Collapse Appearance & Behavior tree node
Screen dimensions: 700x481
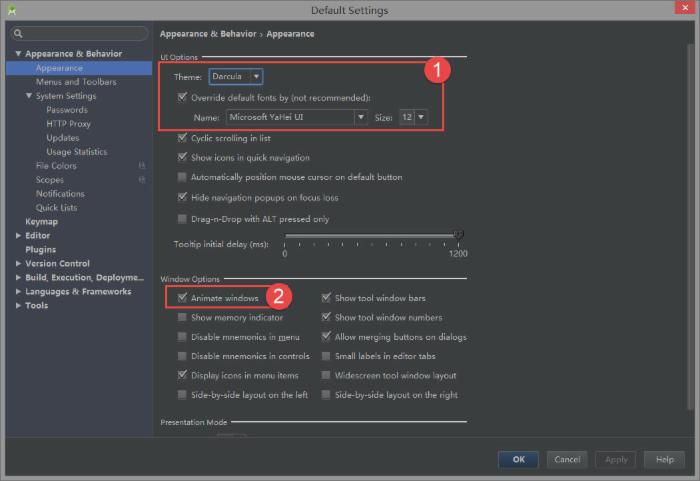[18, 54]
